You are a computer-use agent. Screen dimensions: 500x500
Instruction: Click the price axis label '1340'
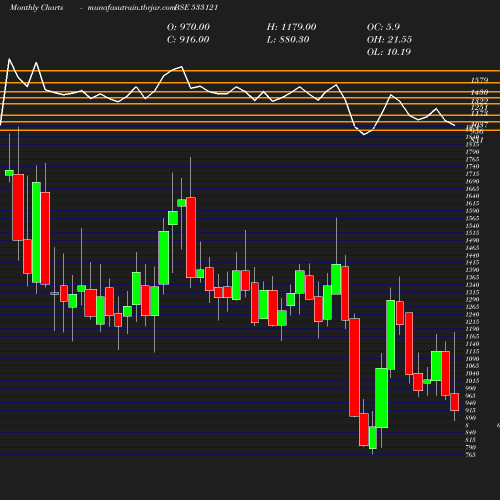coord(472,285)
